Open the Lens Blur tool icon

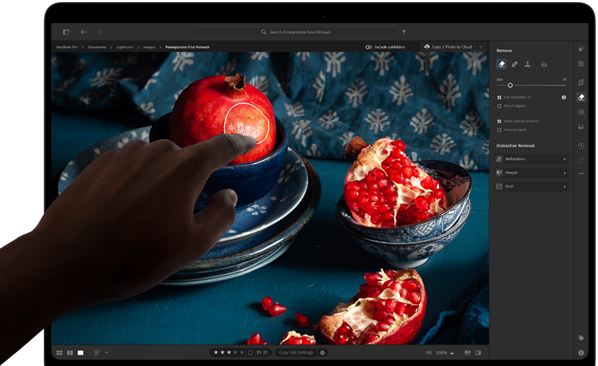(x=581, y=127)
